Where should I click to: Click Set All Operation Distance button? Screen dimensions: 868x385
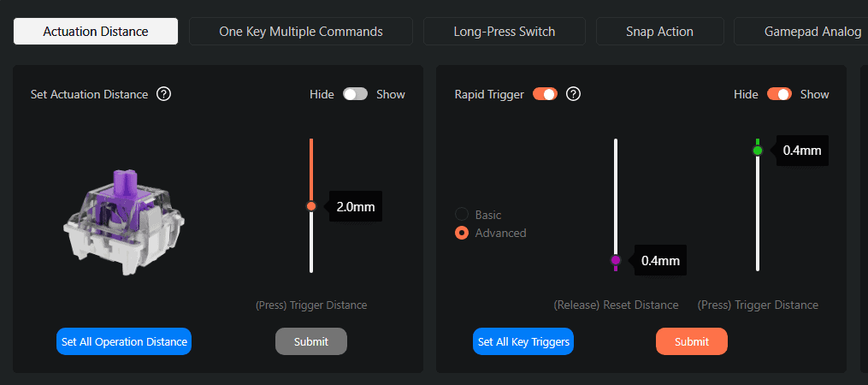click(124, 341)
